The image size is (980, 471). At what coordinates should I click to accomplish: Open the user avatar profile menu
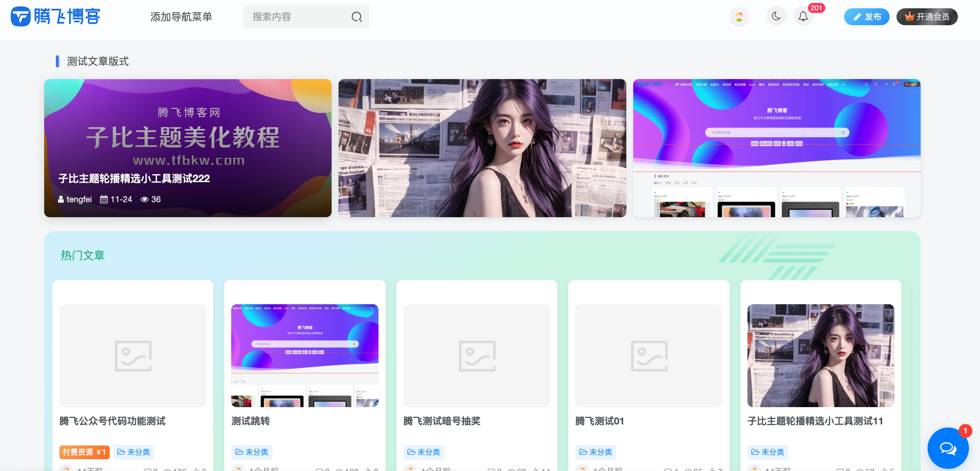click(738, 16)
